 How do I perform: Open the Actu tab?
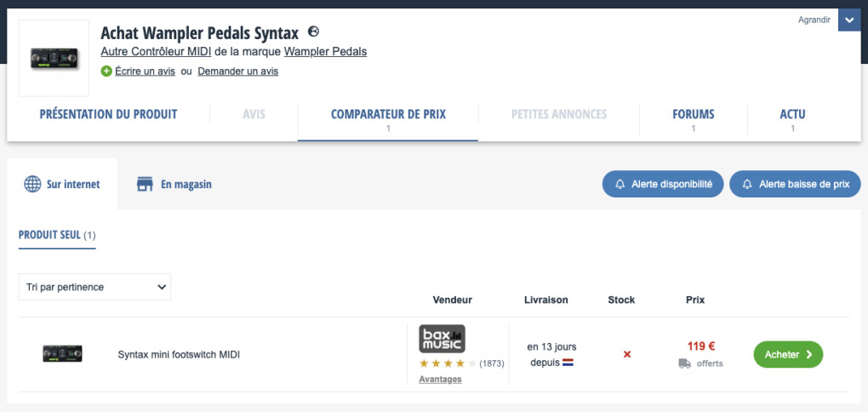point(793,119)
